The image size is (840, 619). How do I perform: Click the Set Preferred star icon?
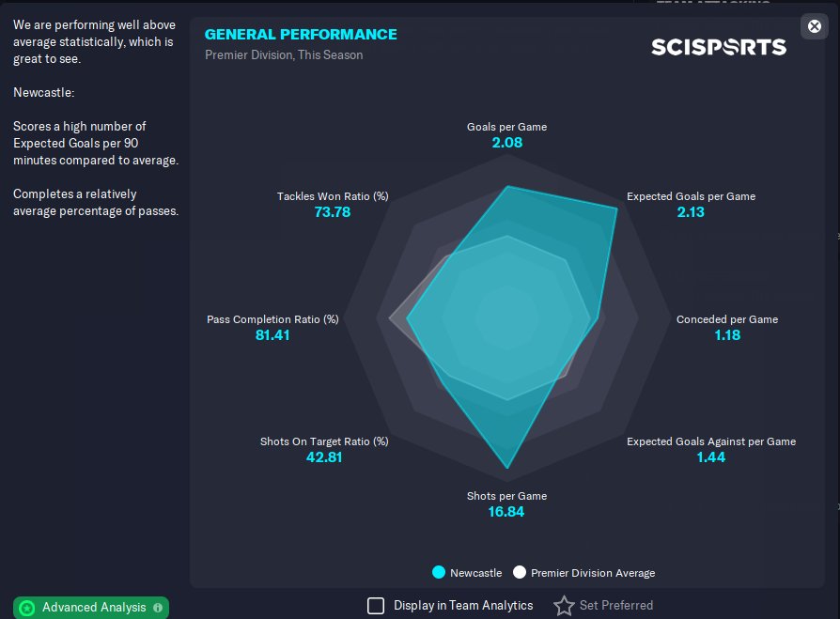tap(564, 606)
